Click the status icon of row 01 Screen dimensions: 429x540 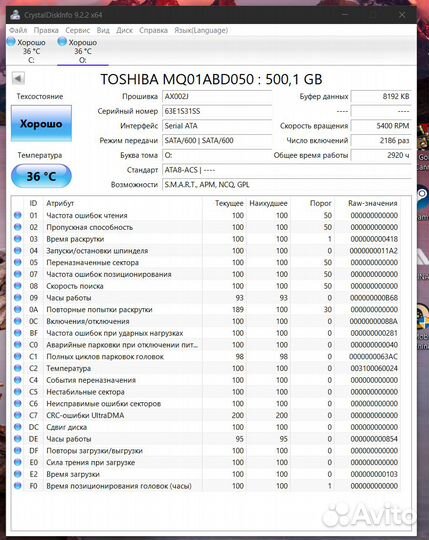tap(18, 215)
